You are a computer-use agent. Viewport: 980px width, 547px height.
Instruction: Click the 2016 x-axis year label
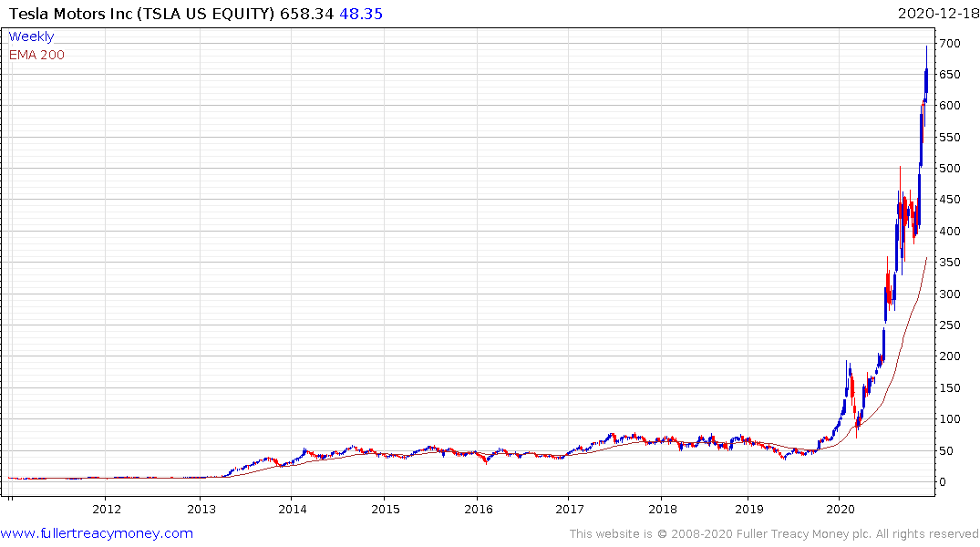[478, 509]
